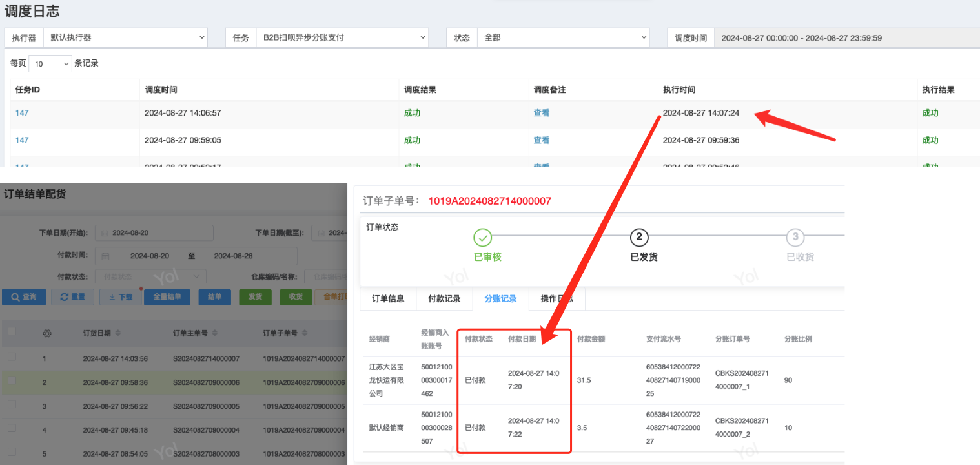Open the 任务 dropdown showing B2B扫呗异步分账支付
The height and width of the screenshot is (465, 980).
point(342,38)
